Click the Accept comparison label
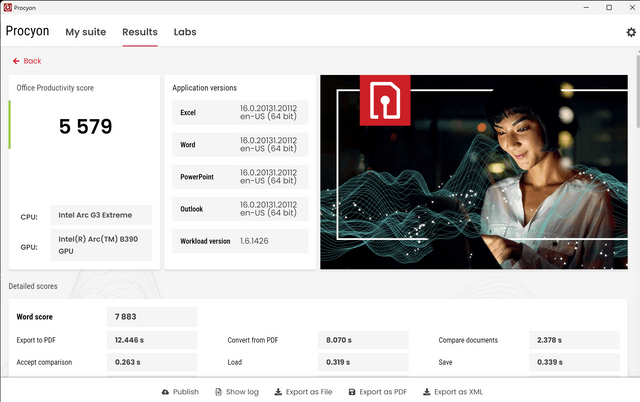The image size is (640, 402). [44, 362]
